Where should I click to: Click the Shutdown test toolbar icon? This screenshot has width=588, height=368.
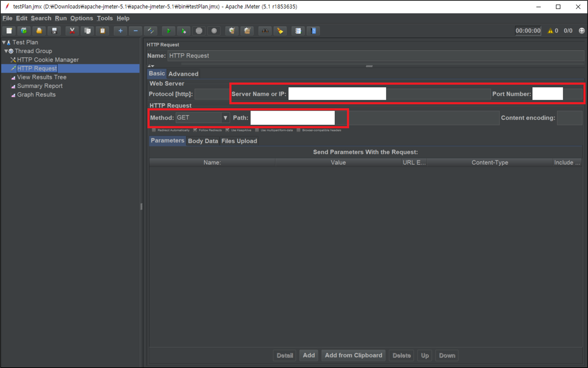[x=214, y=31]
